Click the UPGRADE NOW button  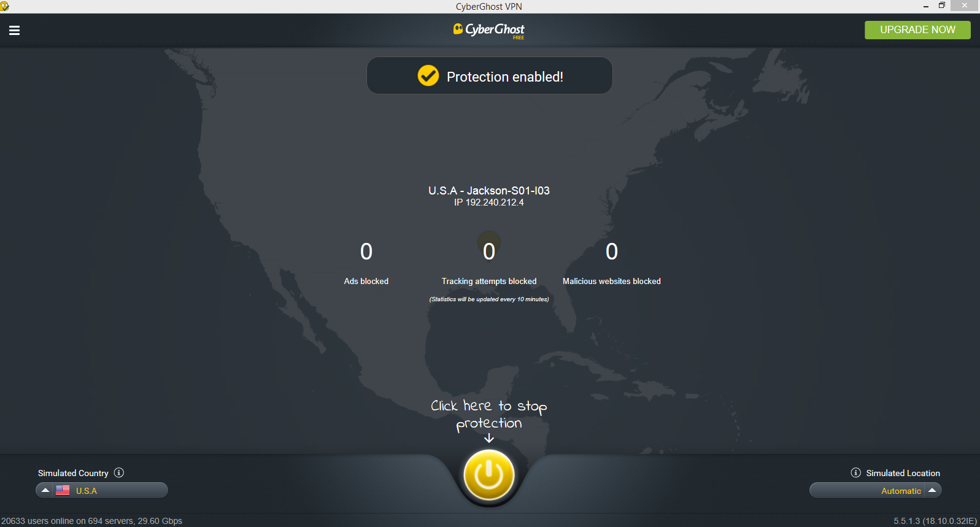(917, 30)
